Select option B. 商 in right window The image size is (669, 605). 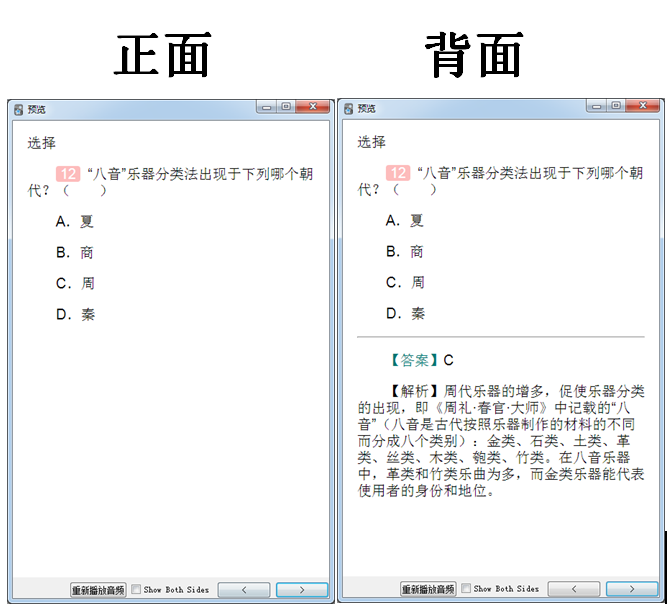click(x=405, y=252)
